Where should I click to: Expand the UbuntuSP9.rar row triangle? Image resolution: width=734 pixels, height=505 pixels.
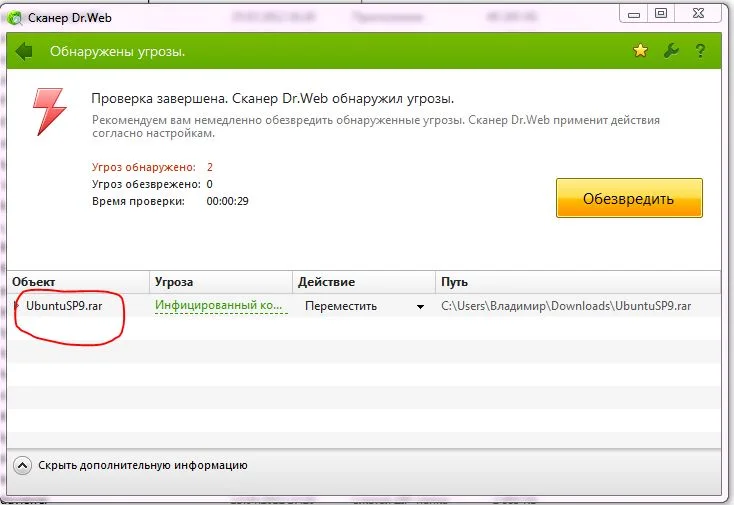point(16,306)
